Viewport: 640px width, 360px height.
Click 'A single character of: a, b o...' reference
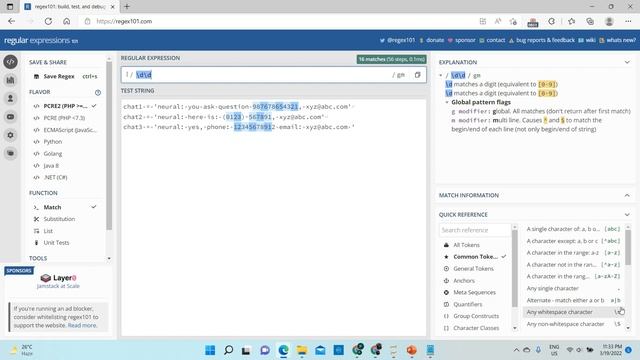(x=573, y=229)
